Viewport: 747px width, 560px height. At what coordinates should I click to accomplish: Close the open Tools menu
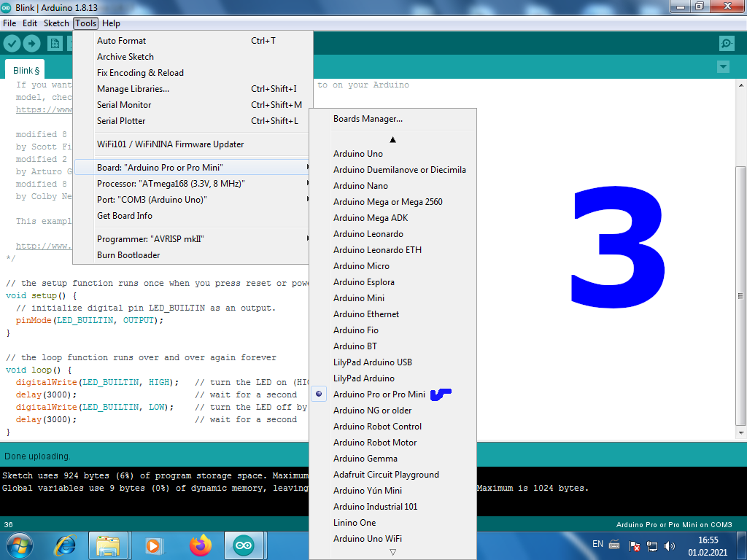tap(86, 23)
